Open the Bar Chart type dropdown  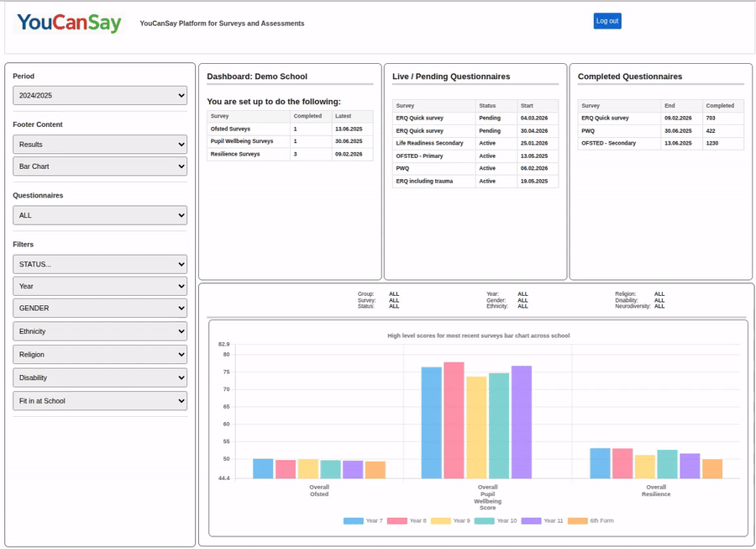point(100,166)
